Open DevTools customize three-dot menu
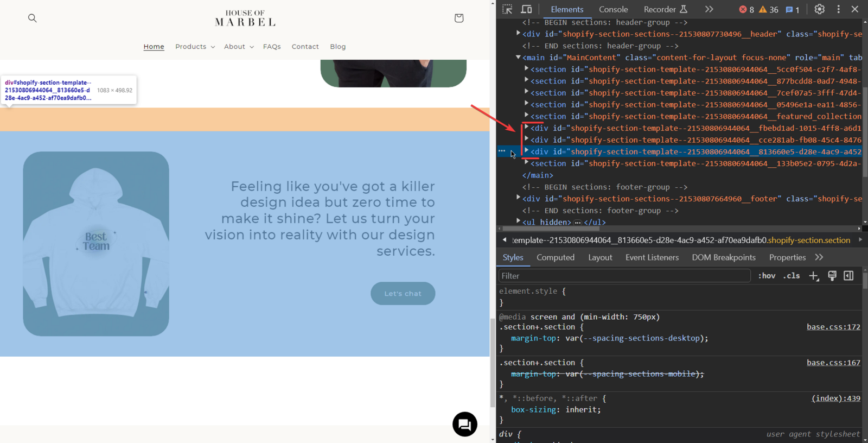The image size is (868, 443). 839,9
